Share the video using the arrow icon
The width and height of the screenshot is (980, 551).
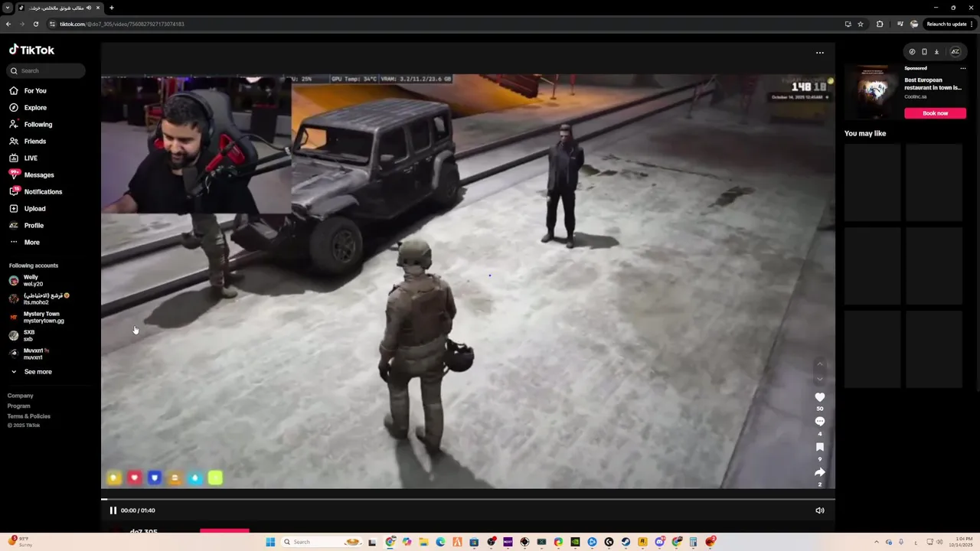click(x=819, y=472)
